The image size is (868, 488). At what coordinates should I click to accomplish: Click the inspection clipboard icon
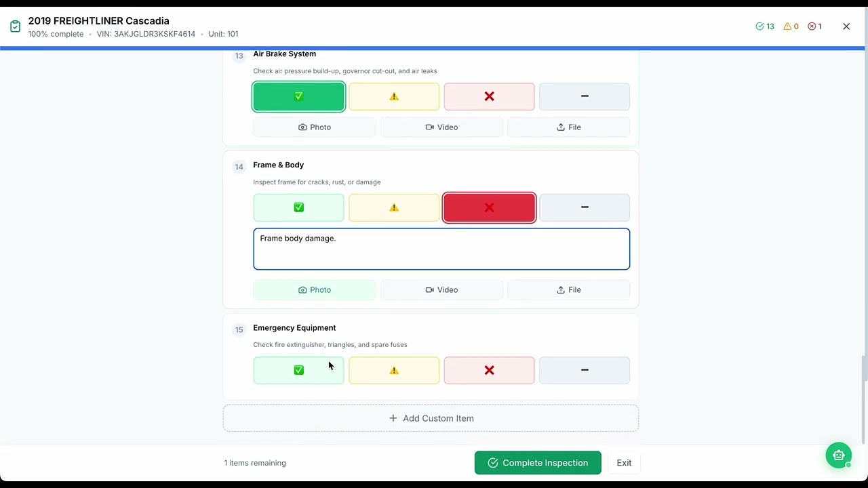pyautogui.click(x=15, y=26)
